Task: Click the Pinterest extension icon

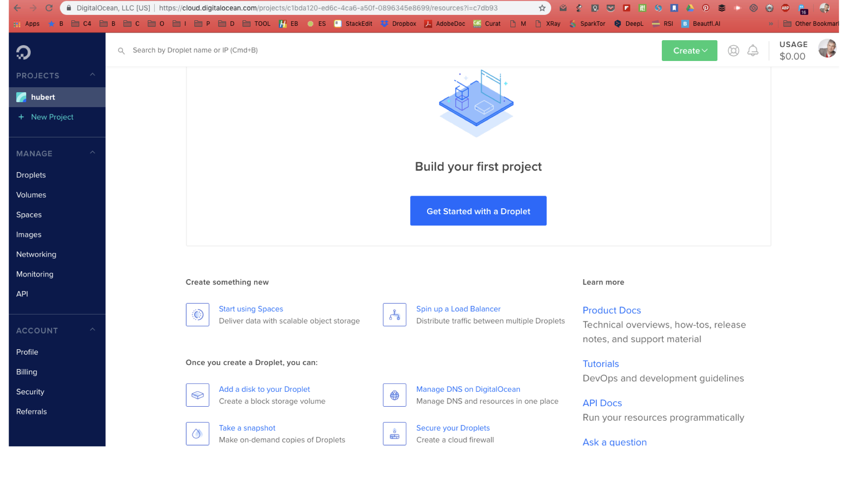Action: [706, 8]
